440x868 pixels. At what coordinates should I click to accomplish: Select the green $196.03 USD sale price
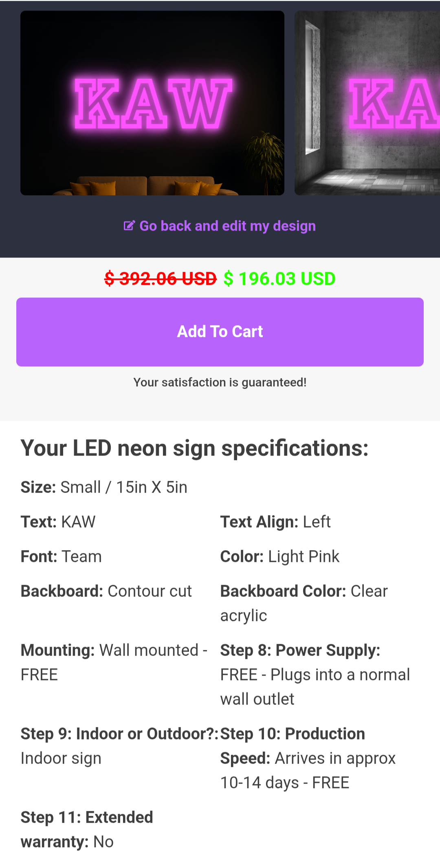279,279
